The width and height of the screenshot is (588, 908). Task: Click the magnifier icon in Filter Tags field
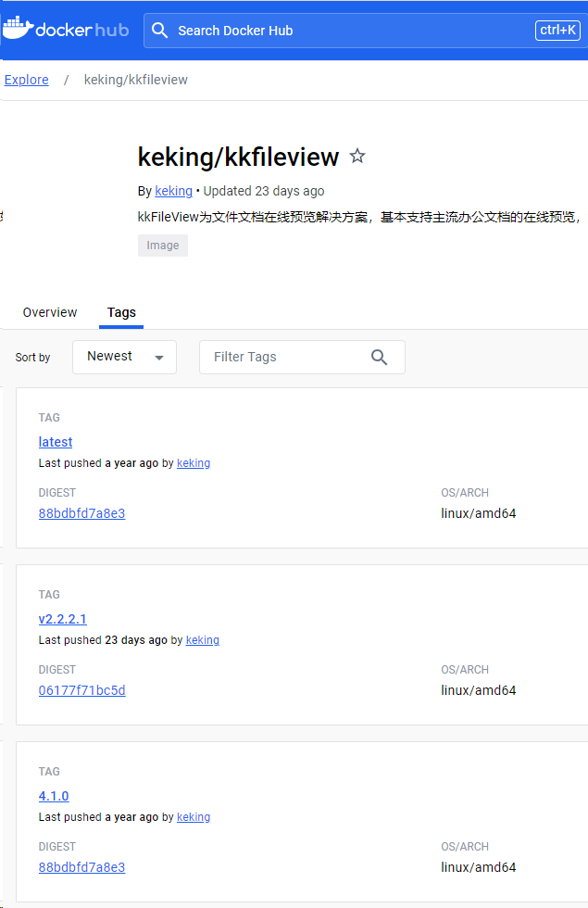point(379,357)
